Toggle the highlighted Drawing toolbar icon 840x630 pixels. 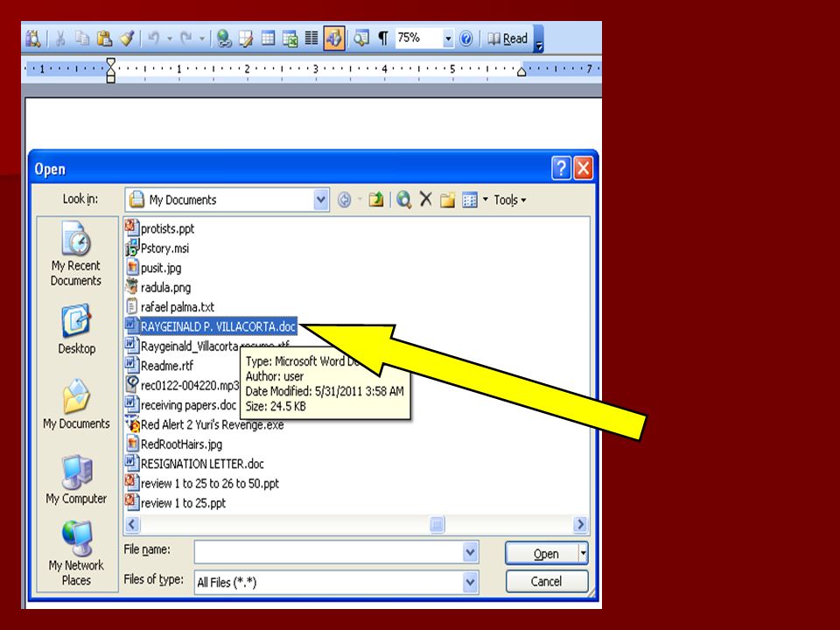click(x=333, y=38)
